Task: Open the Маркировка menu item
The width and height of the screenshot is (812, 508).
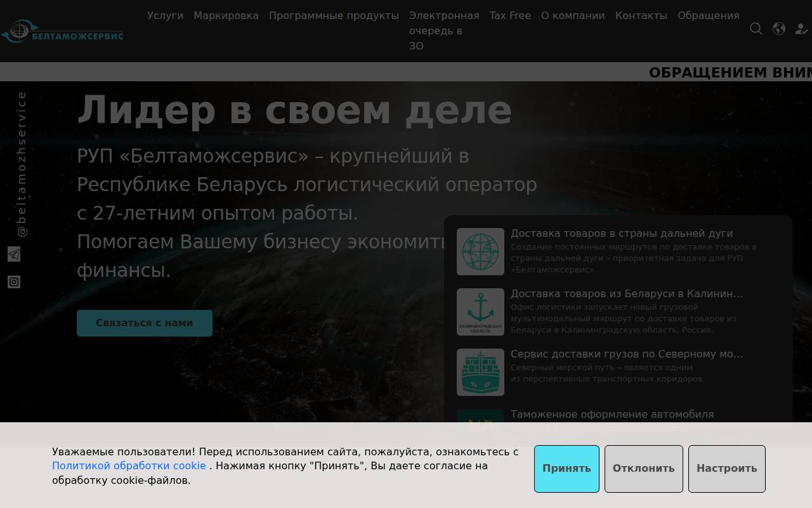Action: coord(226,15)
